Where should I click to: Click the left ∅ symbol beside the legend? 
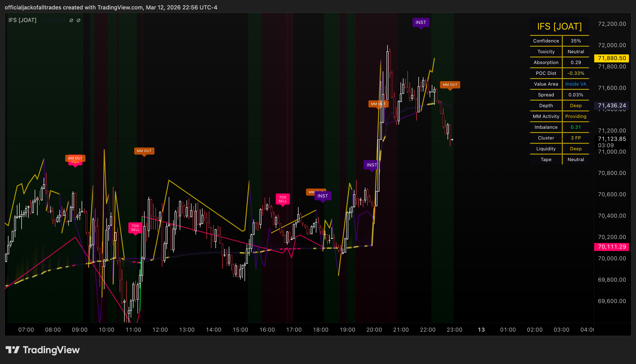tap(71, 20)
